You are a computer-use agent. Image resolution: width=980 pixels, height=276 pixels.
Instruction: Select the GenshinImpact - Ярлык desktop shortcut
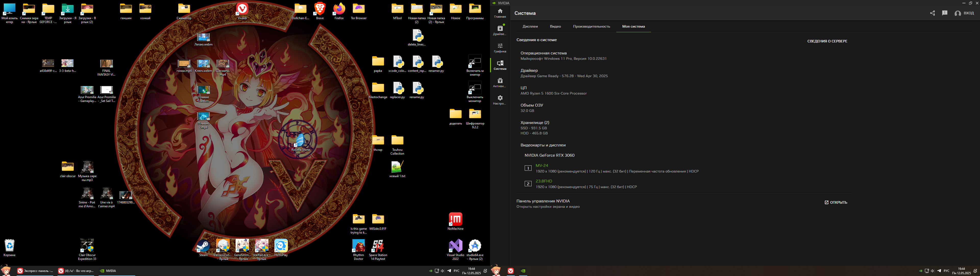(x=242, y=250)
